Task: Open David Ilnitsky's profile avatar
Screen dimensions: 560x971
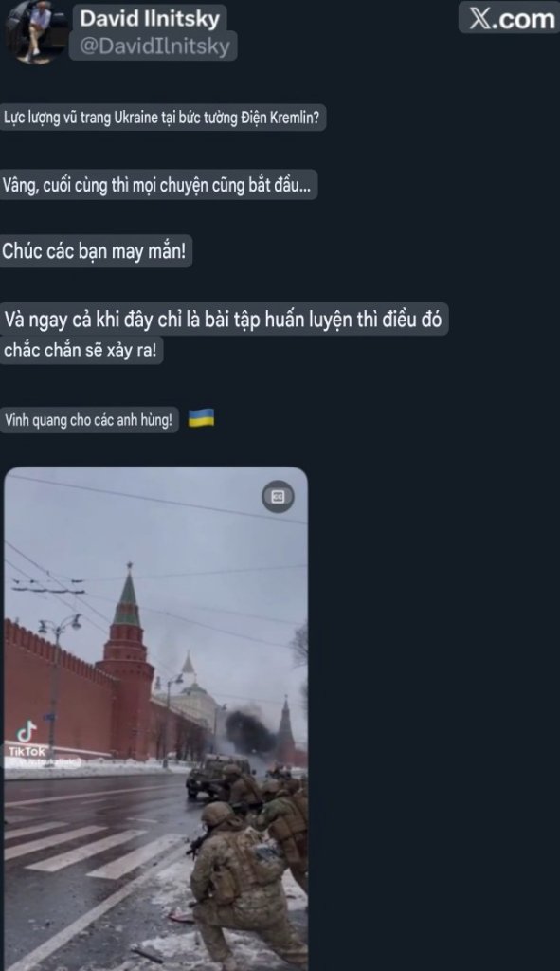Action: [x=37, y=32]
